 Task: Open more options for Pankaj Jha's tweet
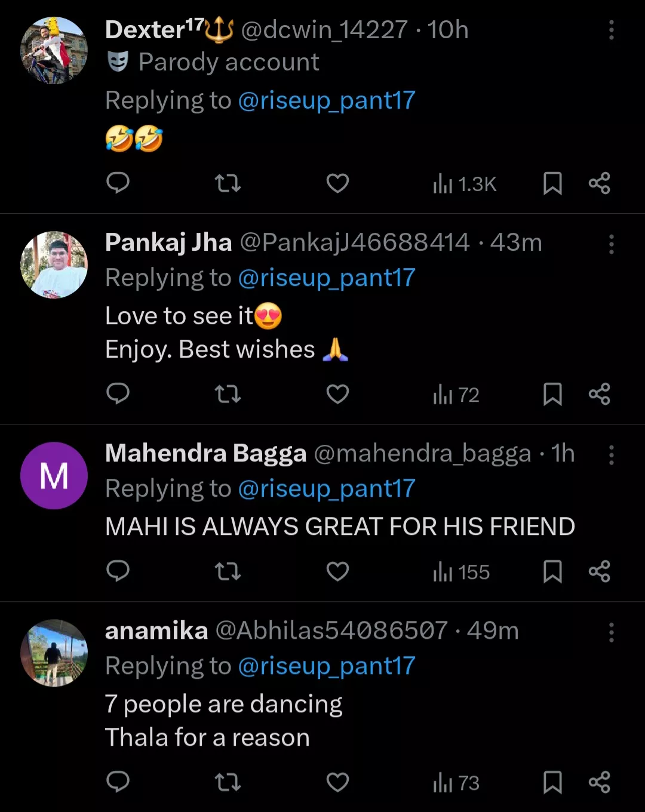pyautogui.click(x=611, y=244)
